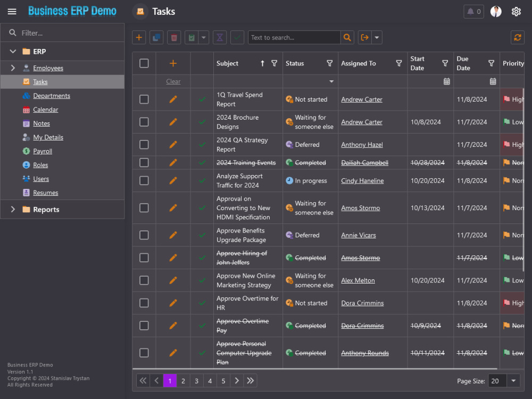The image size is (532, 399).
Task: Edit the 2024 Brochure Designs task
Action: point(173,122)
